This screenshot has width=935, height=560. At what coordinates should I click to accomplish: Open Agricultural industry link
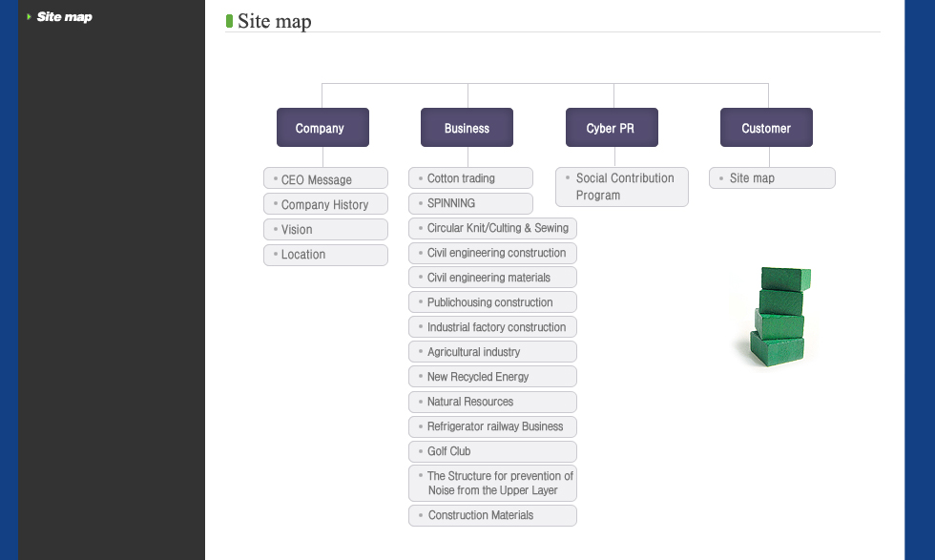492,352
